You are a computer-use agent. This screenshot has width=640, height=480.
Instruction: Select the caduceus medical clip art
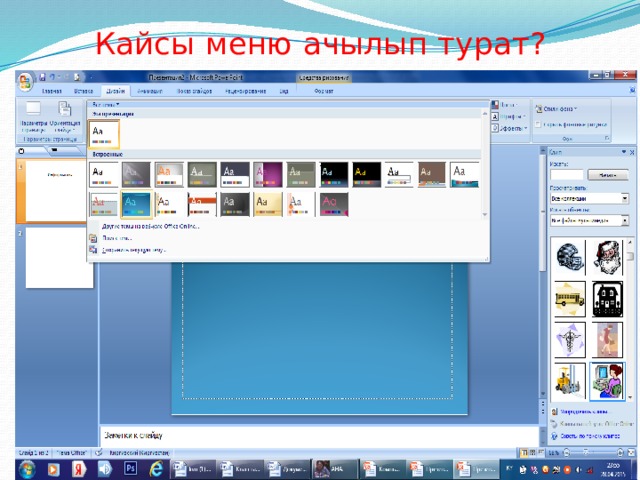coord(570,340)
